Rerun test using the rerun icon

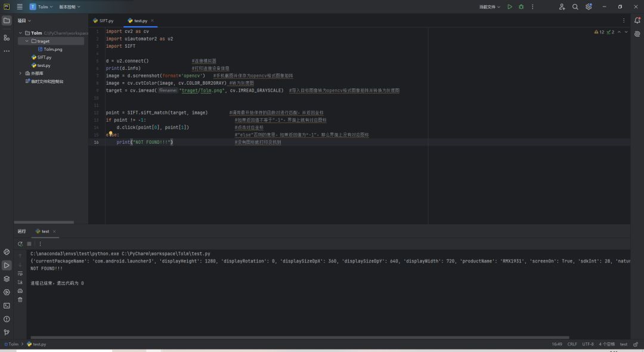click(x=20, y=243)
